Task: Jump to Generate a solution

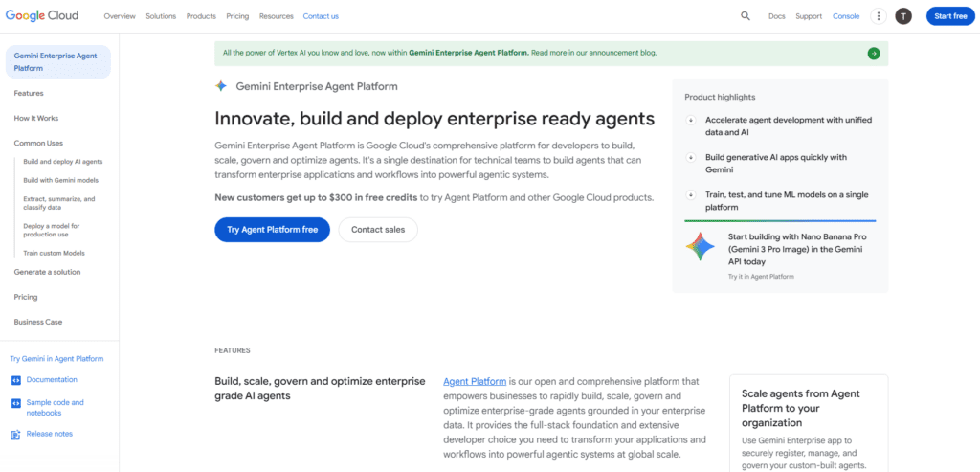Action: (x=47, y=272)
